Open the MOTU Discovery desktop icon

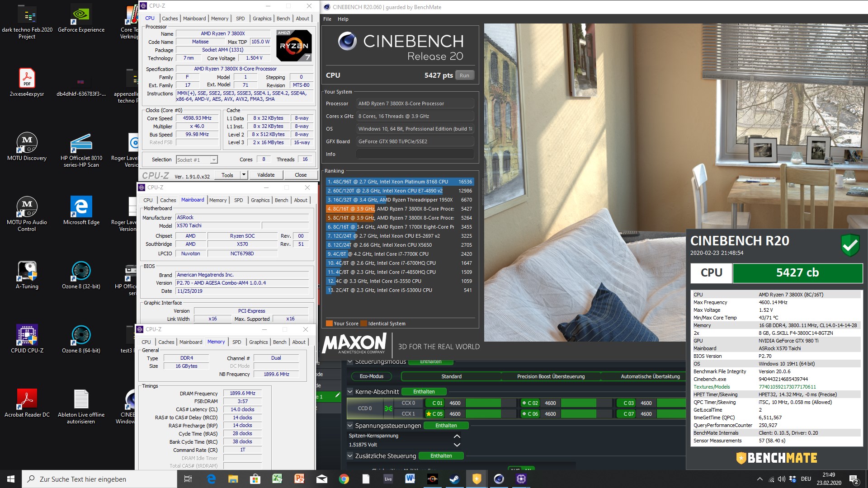pyautogui.click(x=27, y=147)
